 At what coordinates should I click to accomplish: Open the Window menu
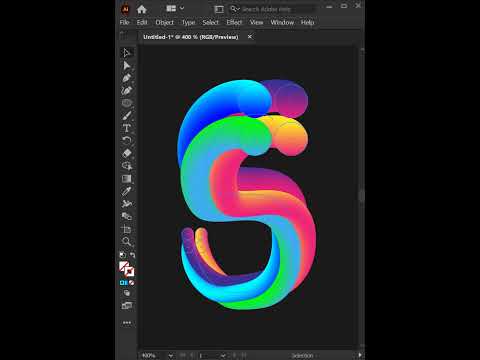point(282,22)
